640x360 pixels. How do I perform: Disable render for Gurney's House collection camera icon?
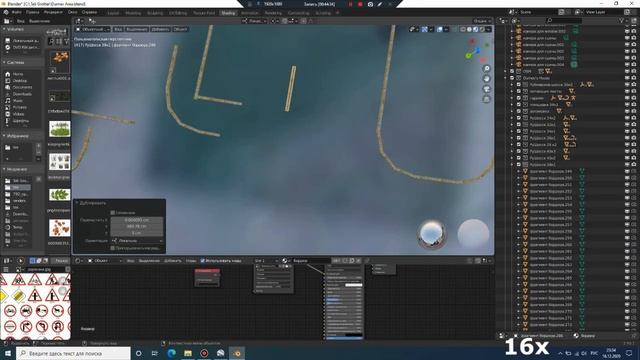634,78
